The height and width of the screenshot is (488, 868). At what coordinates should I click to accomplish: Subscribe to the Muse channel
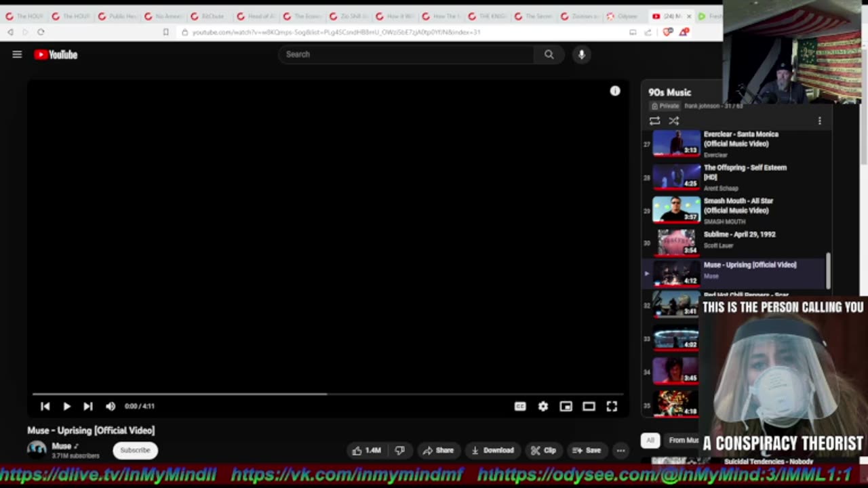(x=135, y=450)
